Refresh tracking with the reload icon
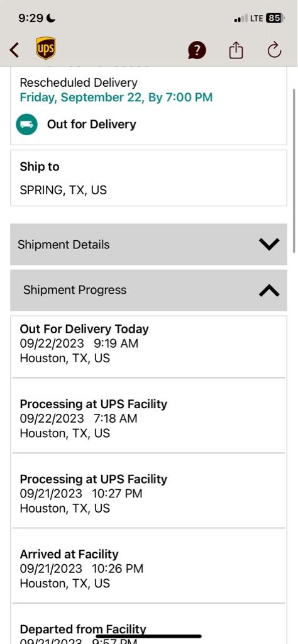 pyautogui.click(x=274, y=50)
